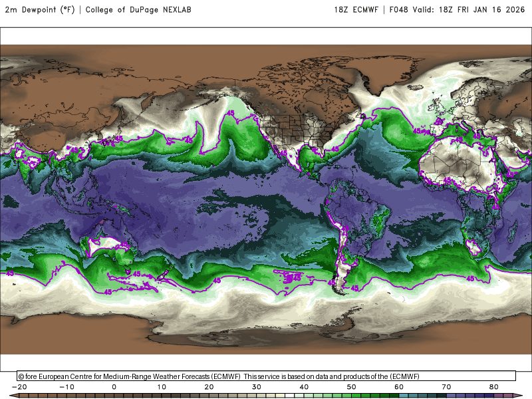532x399 pixels.
Task: Click the "30" legend value
Action: point(257,387)
